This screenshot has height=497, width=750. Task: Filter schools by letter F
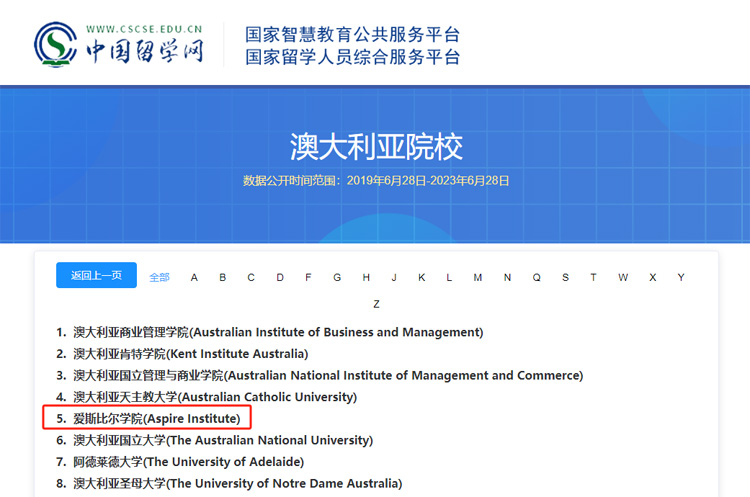point(308,277)
